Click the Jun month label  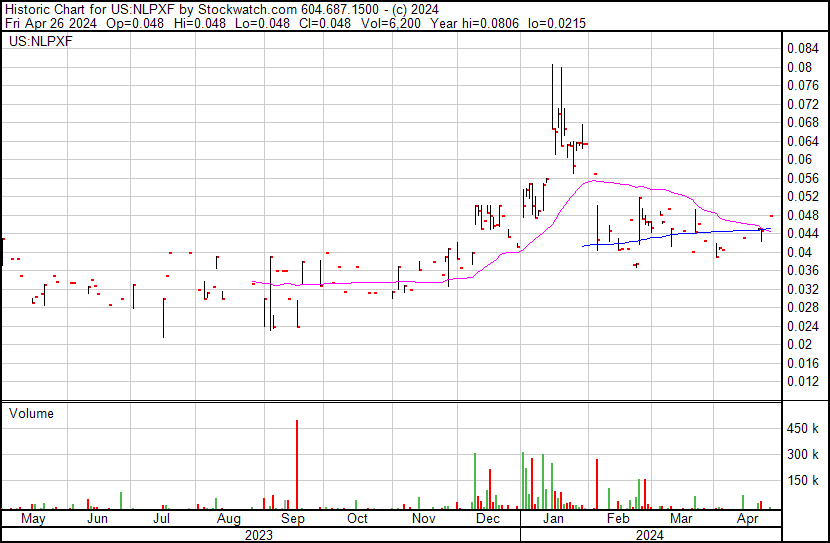97,519
